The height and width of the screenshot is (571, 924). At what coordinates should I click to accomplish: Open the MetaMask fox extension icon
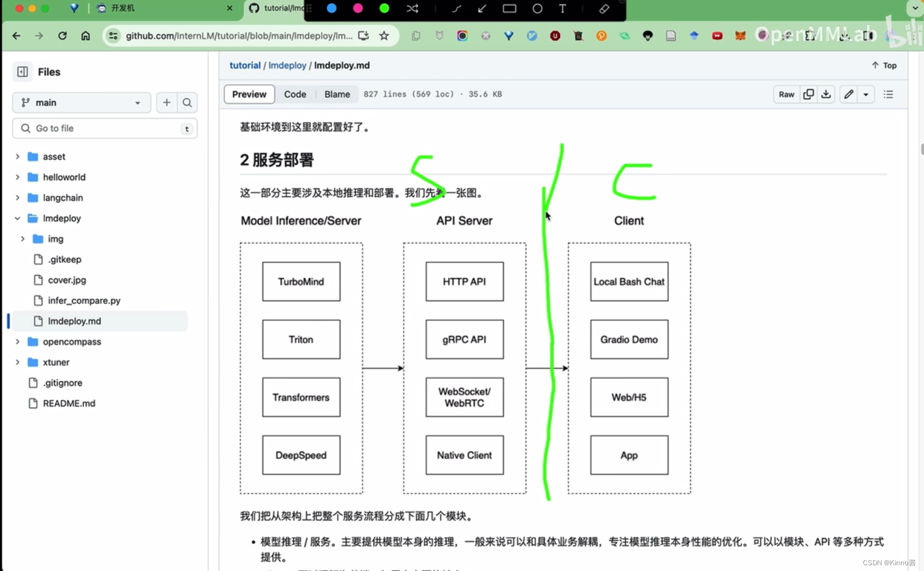pos(740,36)
